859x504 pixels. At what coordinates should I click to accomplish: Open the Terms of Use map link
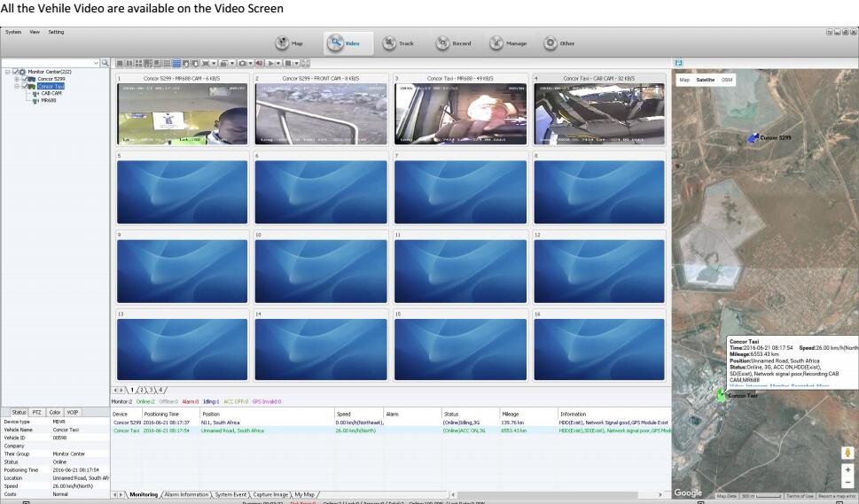point(800,496)
